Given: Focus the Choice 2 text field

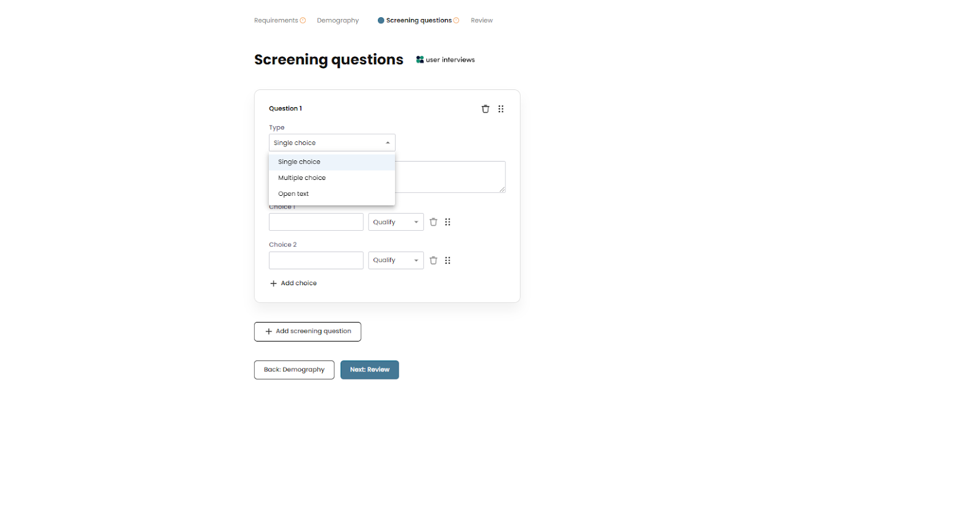Looking at the screenshot, I should pos(316,260).
